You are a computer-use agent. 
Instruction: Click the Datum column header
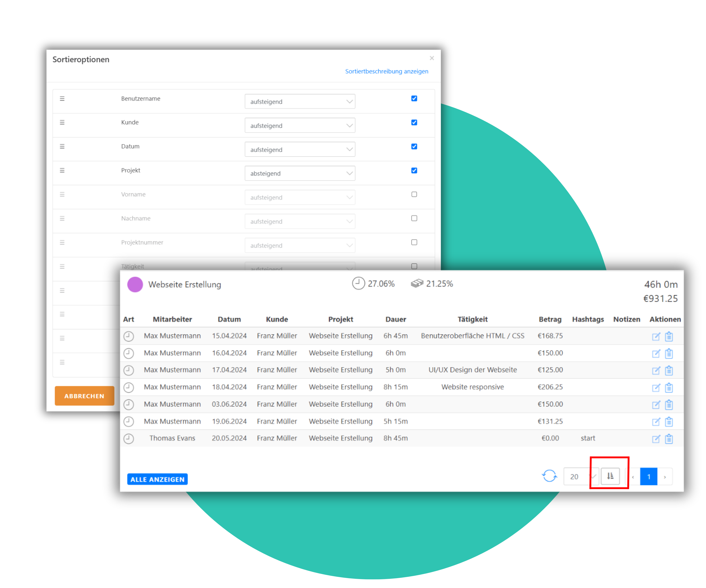point(229,319)
